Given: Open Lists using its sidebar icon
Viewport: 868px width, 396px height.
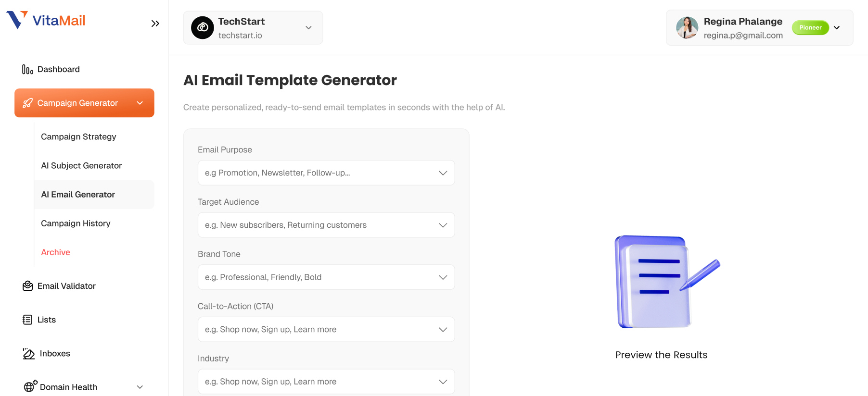Looking at the screenshot, I should tap(27, 320).
